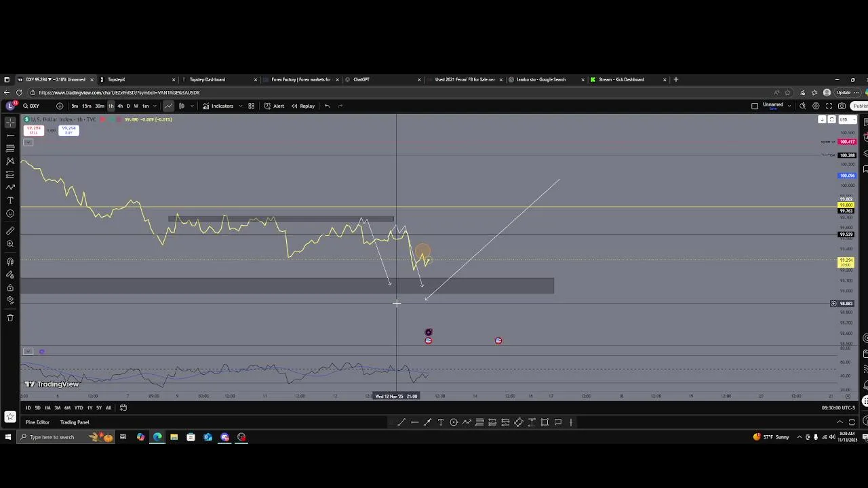Toggle magnet mode in left toolbar
The height and width of the screenshot is (488, 868).
(10, 262)
